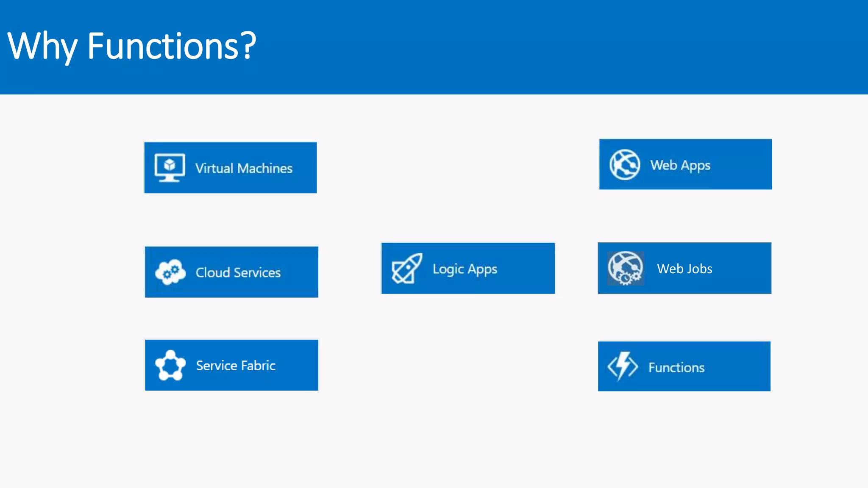Click the Service Fabric ring icon

pyautogui.click(x=170, y=365)
